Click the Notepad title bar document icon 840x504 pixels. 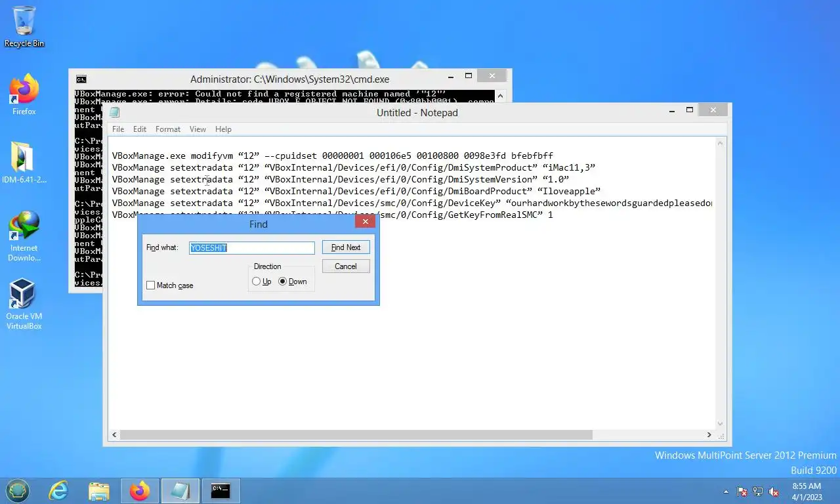click(114, 112)
